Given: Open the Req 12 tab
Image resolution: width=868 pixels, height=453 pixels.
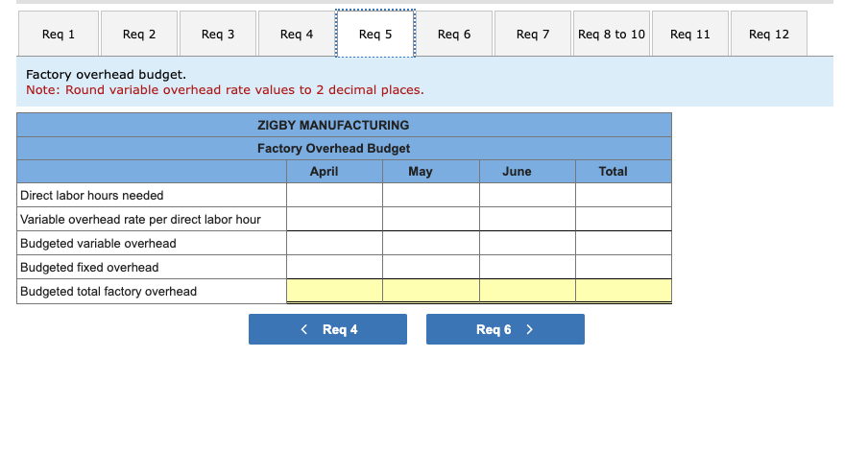Looking at the screenshot, I should (x=769, y=34).
